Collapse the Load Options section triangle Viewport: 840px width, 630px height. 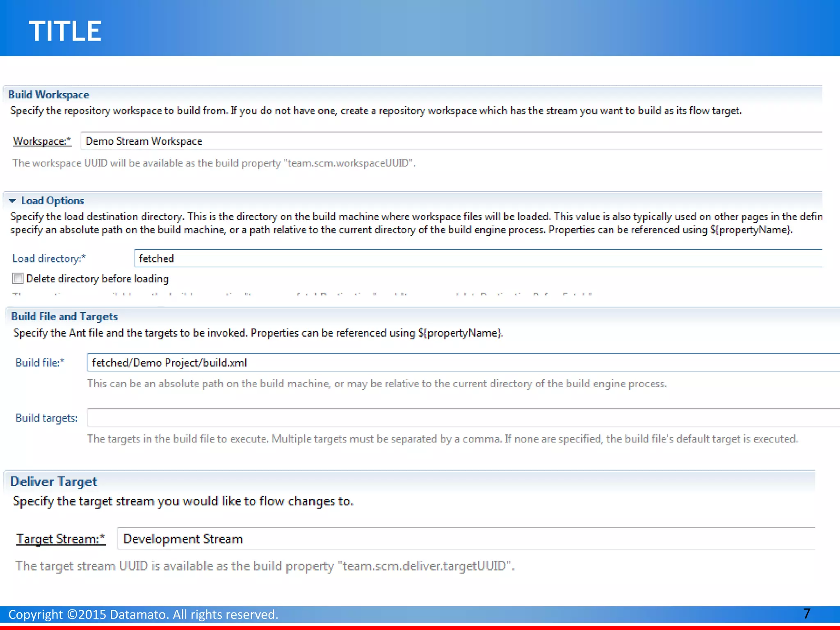tap(12, 201)
